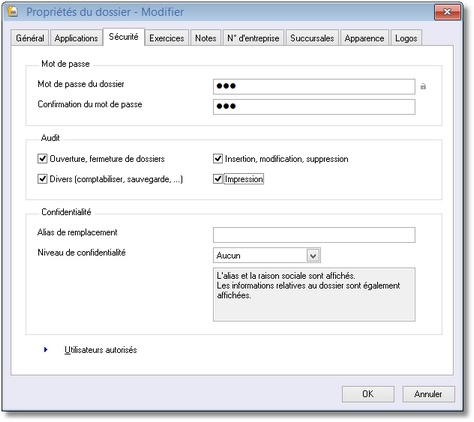The width and height of the screenshot is (474, 422).
Task: Open the Niveau de confidentialité dropdown
Action: pyautogui.click(x=313, y=256)
